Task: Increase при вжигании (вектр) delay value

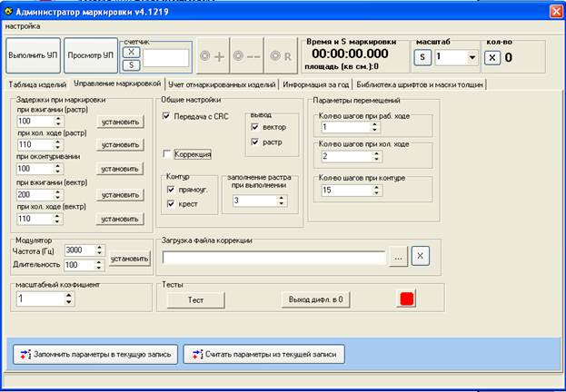Action: (58, 191)
